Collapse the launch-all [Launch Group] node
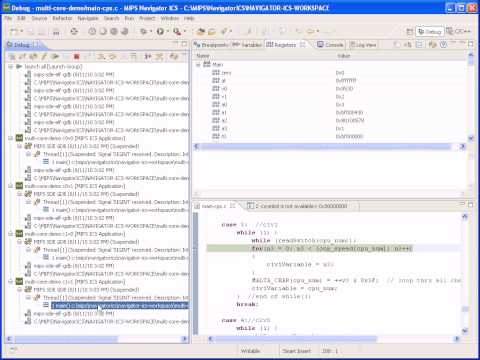The image size is (480, 360). 10,67
